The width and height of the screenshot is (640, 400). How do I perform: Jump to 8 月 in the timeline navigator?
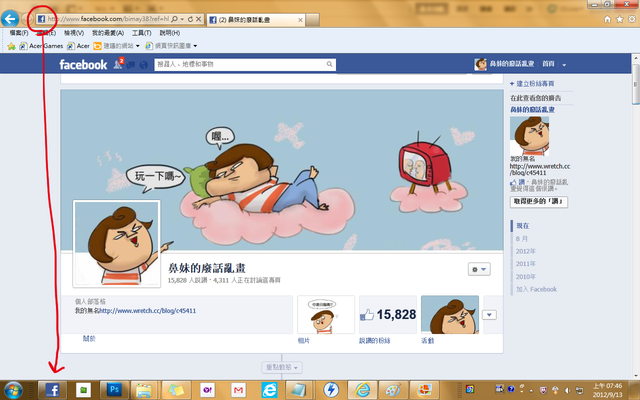click(x=522, y=238)
